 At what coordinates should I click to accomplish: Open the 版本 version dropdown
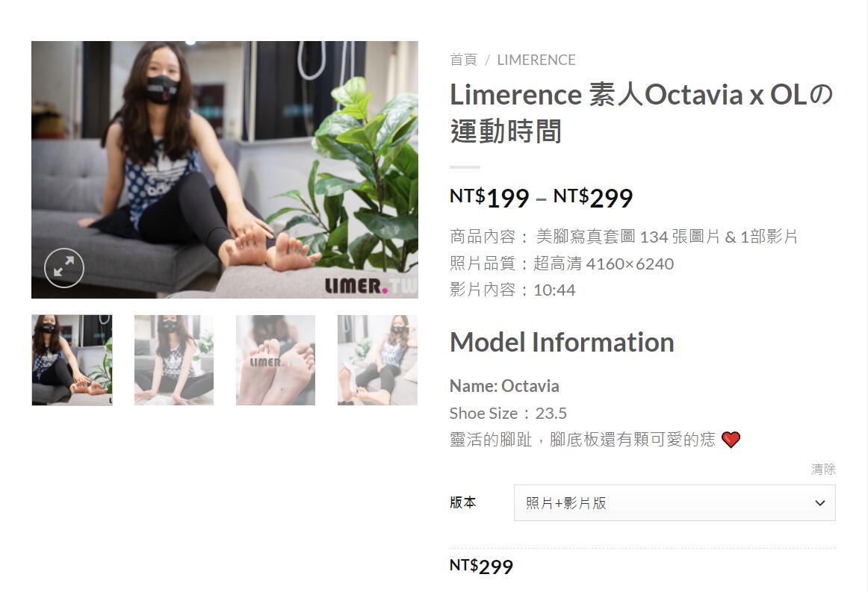coord(675,503)
